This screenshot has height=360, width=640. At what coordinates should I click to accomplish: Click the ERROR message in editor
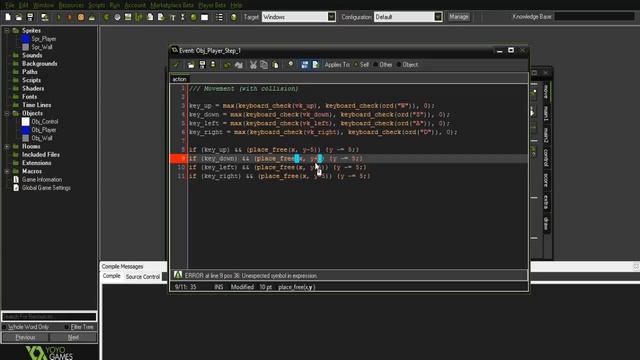pos(251,276)
